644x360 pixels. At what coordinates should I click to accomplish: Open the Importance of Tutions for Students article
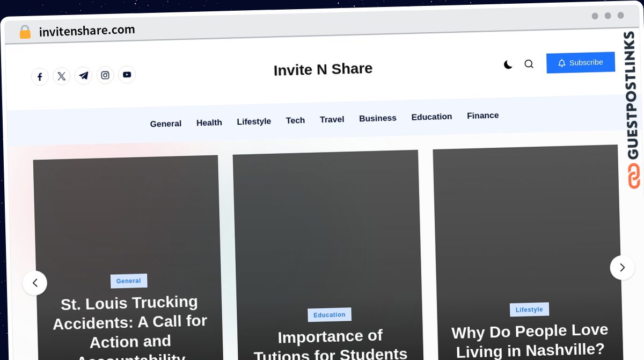click(331, 345)
